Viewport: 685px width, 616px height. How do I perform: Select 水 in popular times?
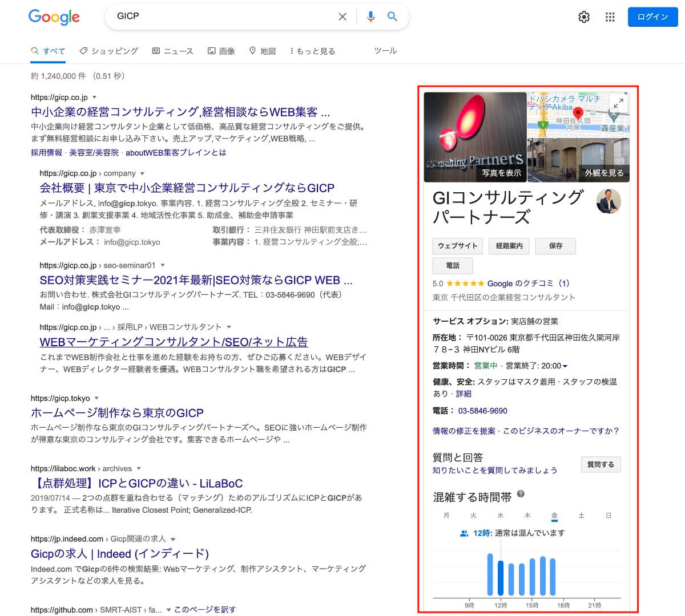[x=501, y=516]
